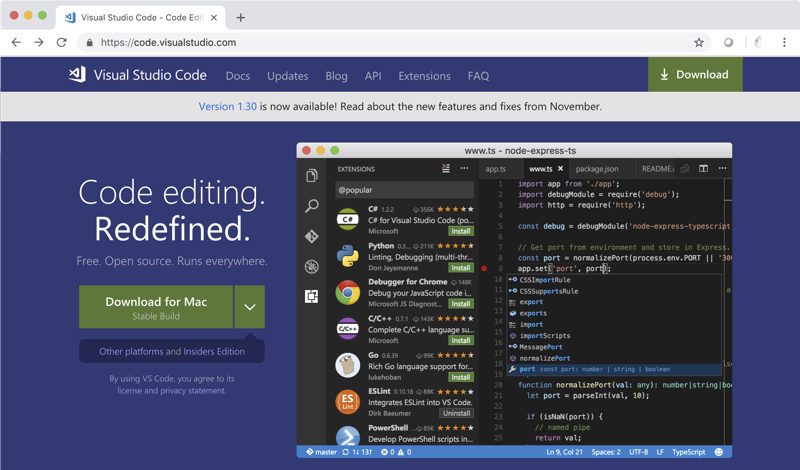Click the browser address bar URL

tap(168, 42)
